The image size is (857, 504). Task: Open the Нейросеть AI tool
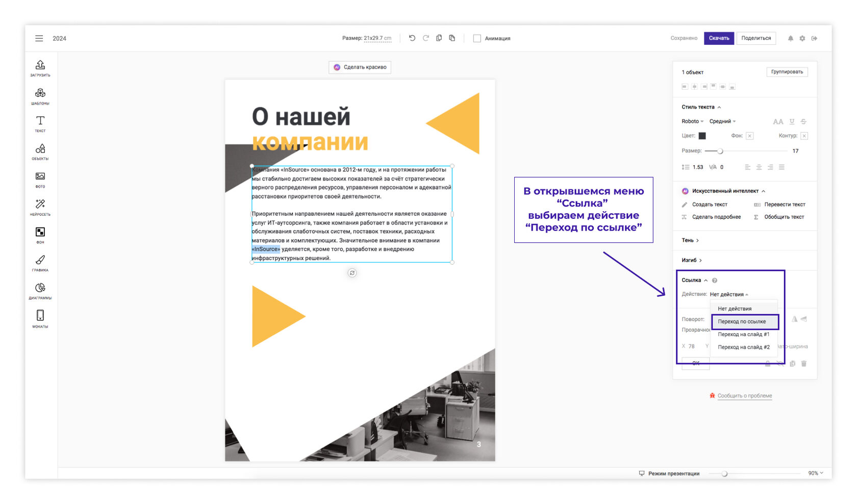(x=40, y=207)
